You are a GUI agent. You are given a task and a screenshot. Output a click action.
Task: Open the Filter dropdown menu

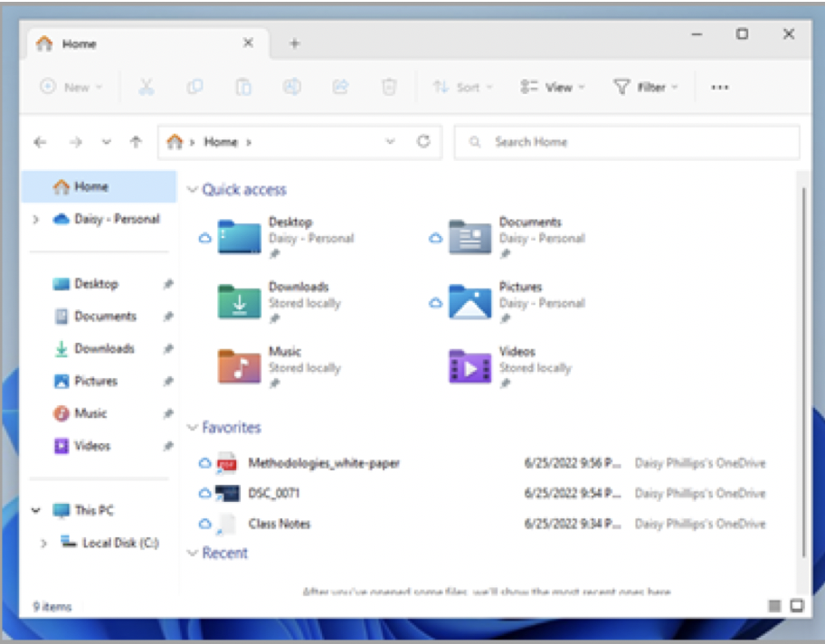(x=646, y=87)
